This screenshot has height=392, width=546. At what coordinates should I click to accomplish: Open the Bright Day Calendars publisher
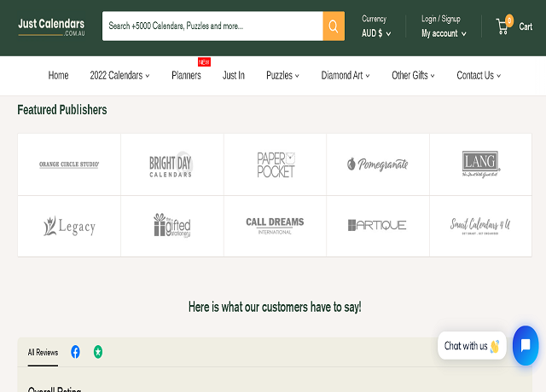pyautogui.click(x=171, y=164)
